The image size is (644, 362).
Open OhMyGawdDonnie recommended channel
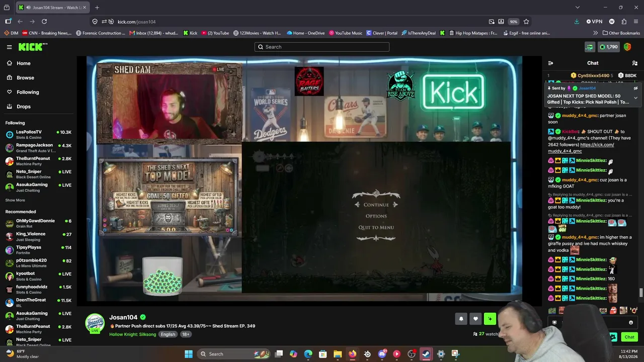(38, 223)
